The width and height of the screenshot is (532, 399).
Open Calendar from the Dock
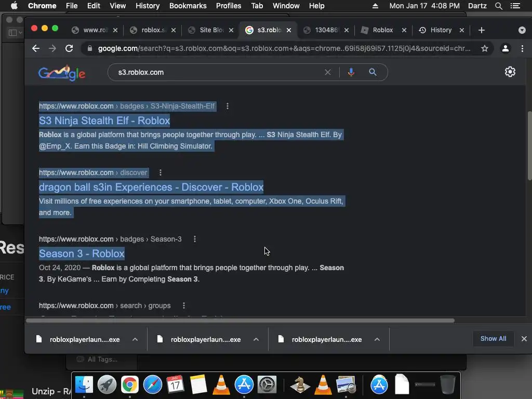[x=176, y=385]
